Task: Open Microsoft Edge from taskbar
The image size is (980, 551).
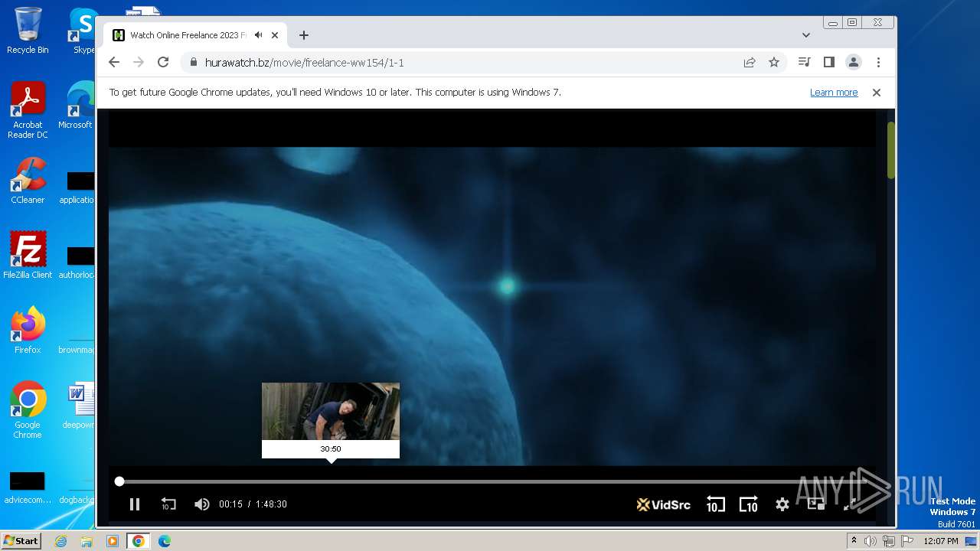Action: pyautogui.click(x=164, y=541)
